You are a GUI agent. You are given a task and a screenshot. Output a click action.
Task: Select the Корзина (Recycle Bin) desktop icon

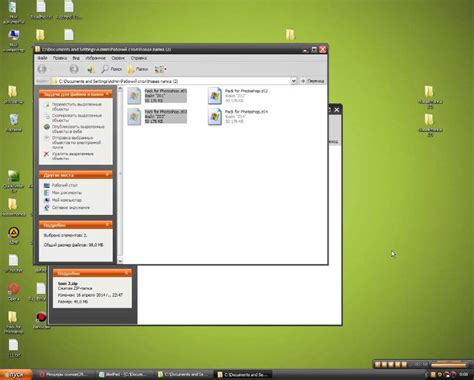click(14, 122)
